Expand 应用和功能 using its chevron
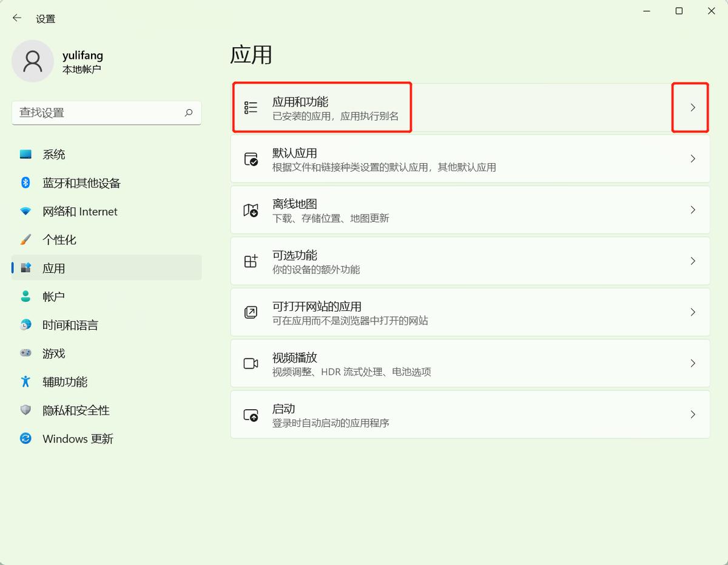This screenshot has height=565, width=728. [692, 107]
